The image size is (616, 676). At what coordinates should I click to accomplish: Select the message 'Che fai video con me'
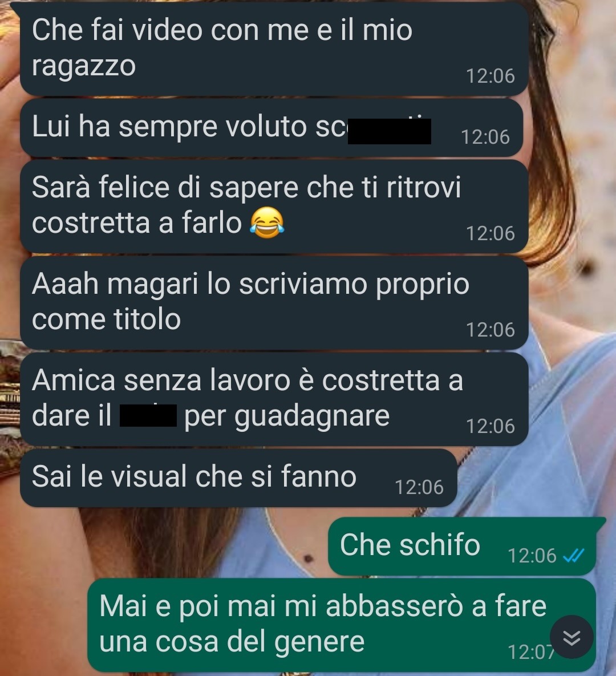click(x=274, y=48)
